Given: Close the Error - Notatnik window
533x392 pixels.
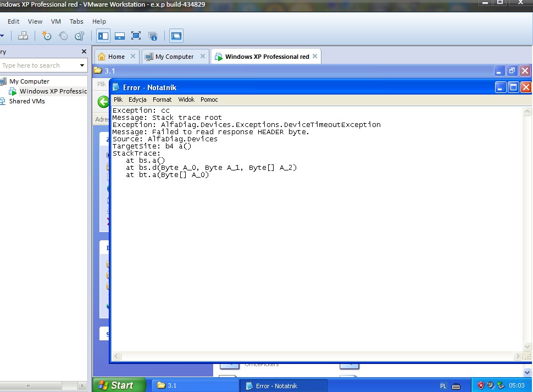Looking at the screenshot, I should pyautogui.click(x=526, y=87).
